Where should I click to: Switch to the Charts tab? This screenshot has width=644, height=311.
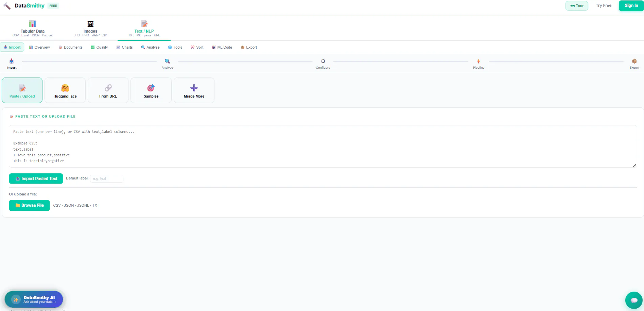tap(124, 47)
